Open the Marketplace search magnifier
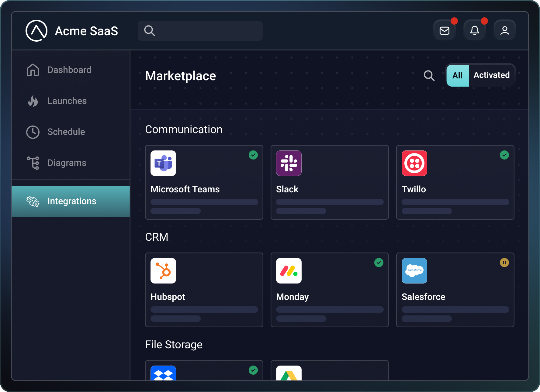The height and width of the screenshot is (392, 540). (x=429, y=76)
